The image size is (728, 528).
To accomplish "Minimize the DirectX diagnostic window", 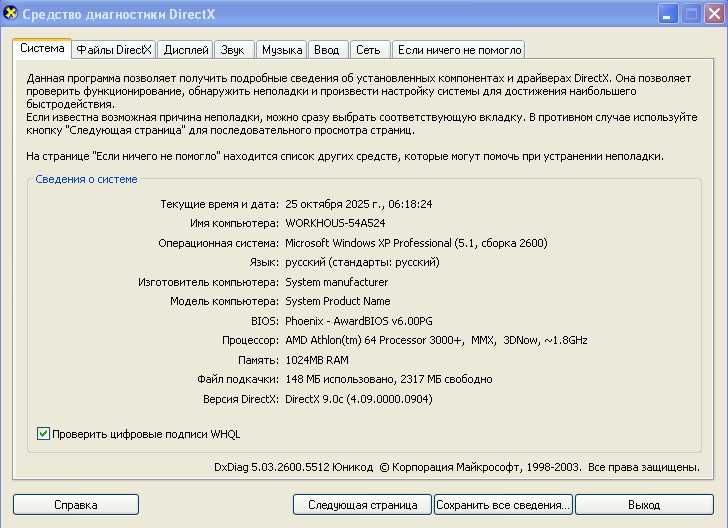I will 668,14.
